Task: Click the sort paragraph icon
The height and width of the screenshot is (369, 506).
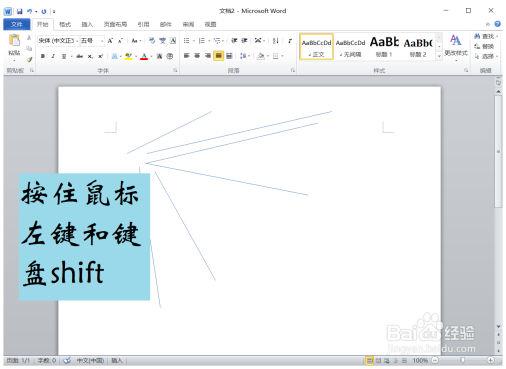Action: [276, 41]
